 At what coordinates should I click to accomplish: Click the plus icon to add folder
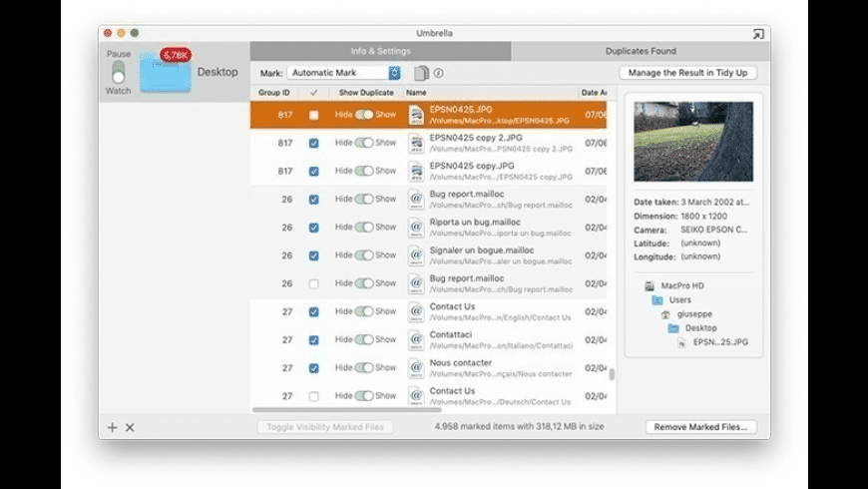(112, 427)
